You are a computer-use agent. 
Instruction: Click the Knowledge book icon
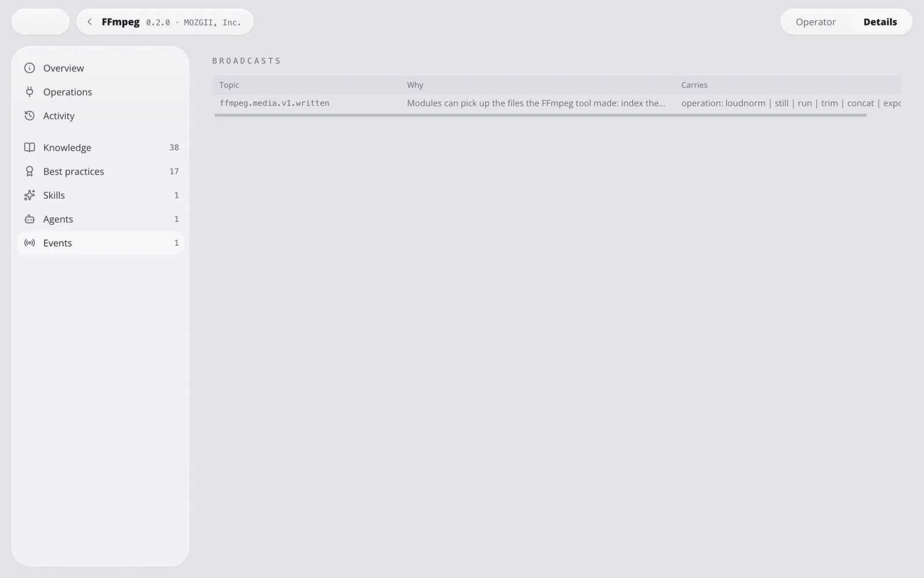[x=29, y=147]
